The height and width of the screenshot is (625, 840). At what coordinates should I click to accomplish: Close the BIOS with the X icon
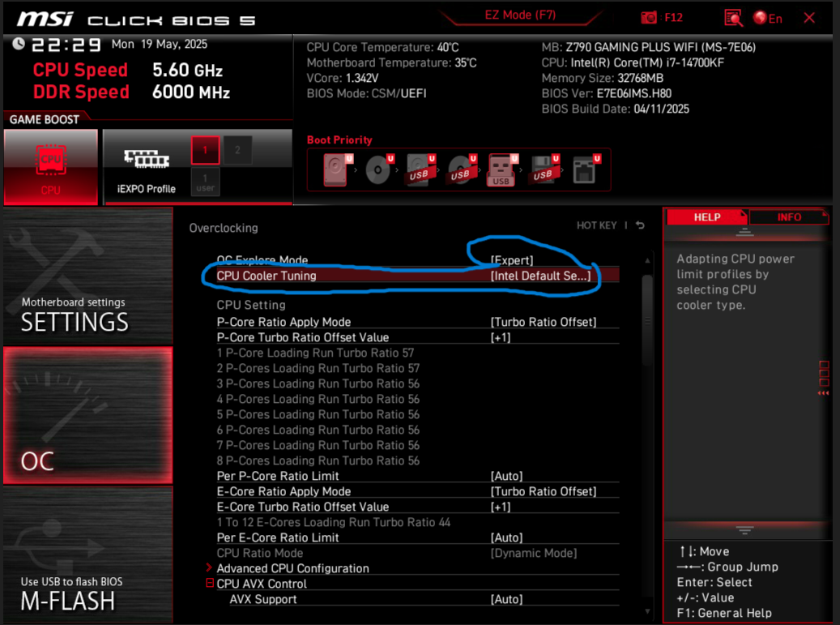pyautogui.click(x=809, y=18)
